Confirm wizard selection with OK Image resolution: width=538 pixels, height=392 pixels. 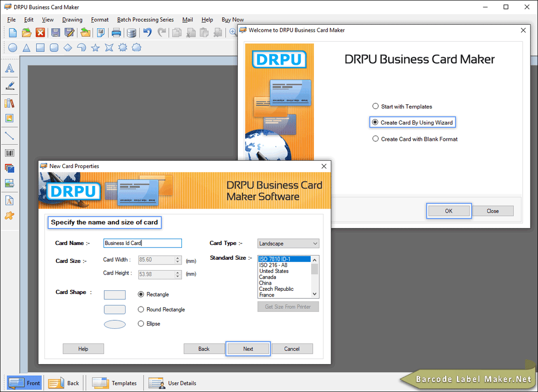coord(449,210)
